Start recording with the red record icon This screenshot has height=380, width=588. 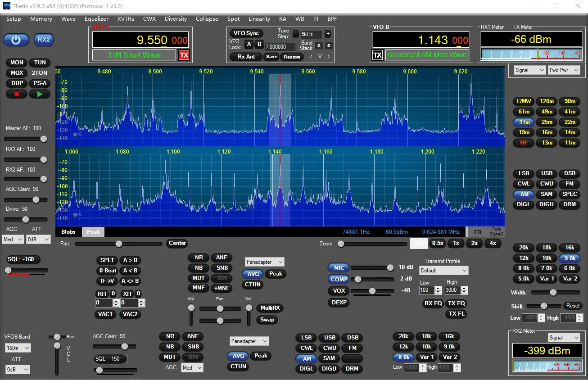pyautogui.click(x=16, y=94)
